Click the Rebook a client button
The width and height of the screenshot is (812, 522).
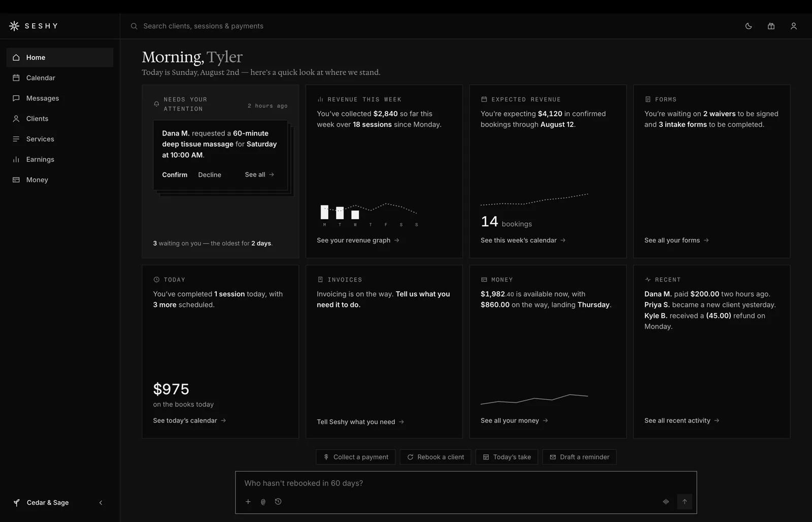click(x=435, y=457)
